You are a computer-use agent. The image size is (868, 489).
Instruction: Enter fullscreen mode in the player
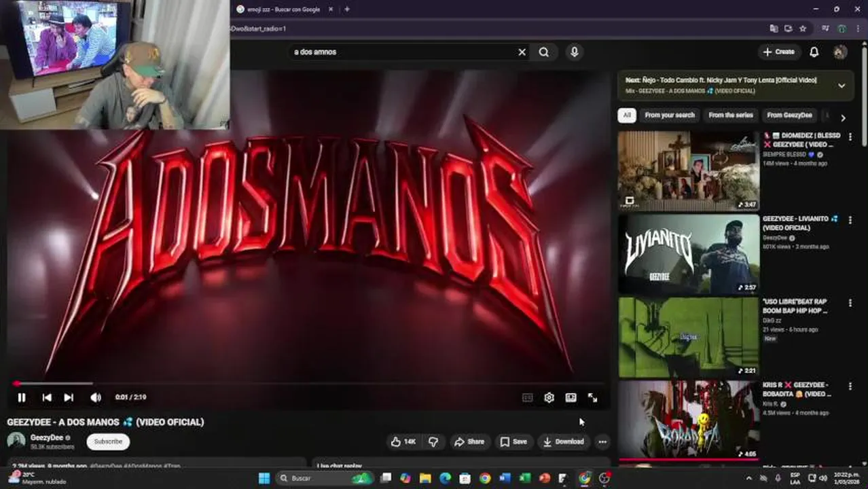point(592,398)
